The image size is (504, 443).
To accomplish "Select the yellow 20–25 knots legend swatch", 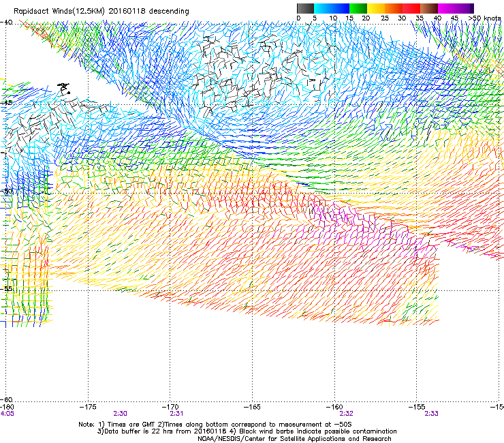I will click(376, 8).
